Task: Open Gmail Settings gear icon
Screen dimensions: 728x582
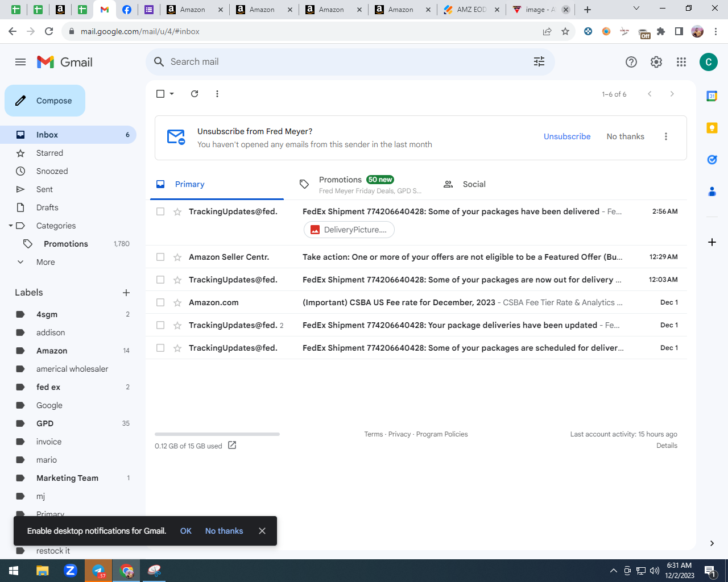Action: [656, 62]
